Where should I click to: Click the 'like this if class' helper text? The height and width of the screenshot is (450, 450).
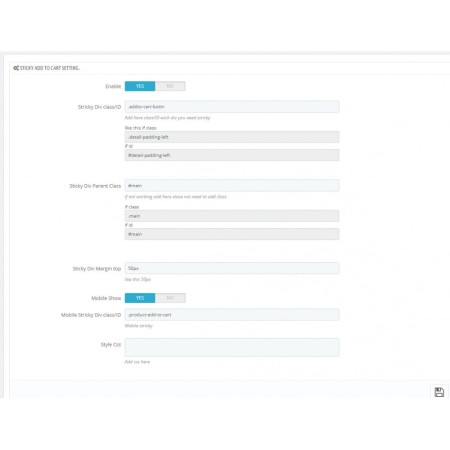(x=140, y=128)
